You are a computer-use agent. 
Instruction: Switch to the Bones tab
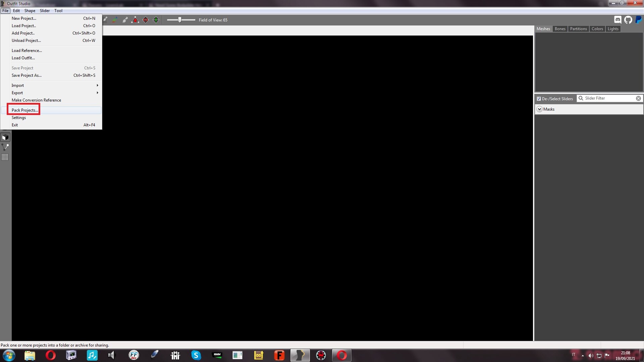click(560, 29)
